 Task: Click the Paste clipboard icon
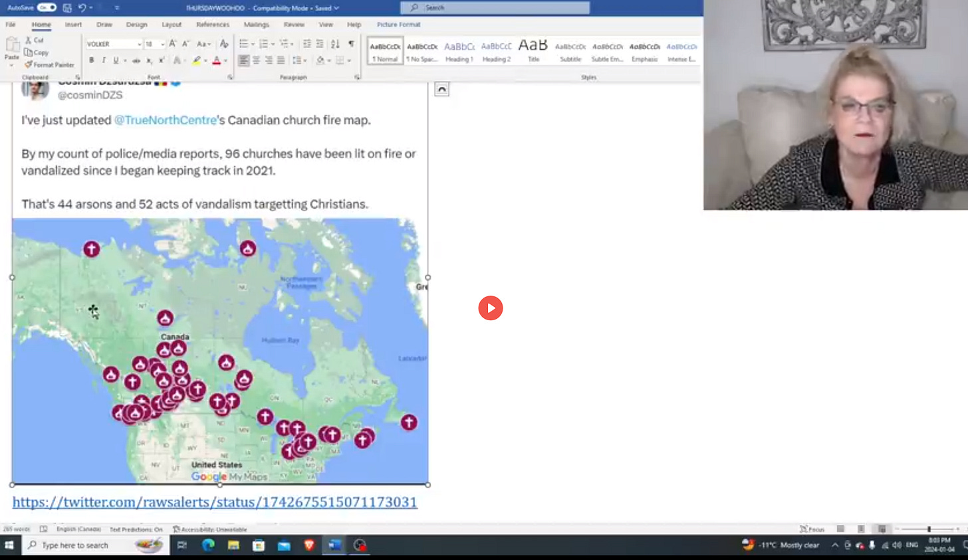(12, 46)
